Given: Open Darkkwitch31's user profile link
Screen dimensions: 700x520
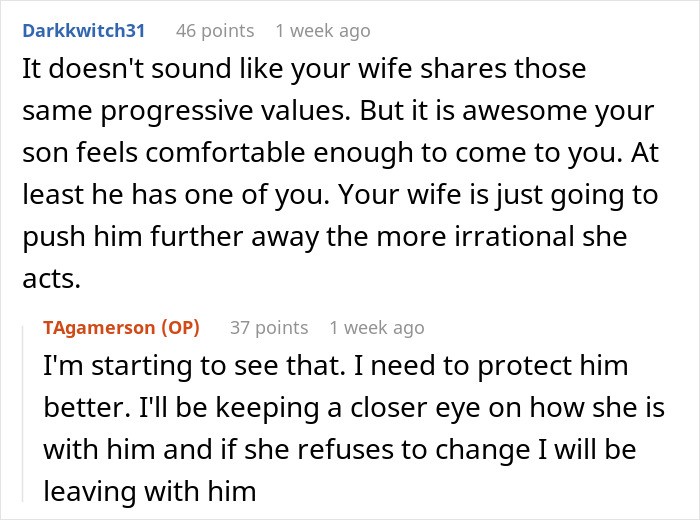Looking at the screenshot, I should click(83, 31).
